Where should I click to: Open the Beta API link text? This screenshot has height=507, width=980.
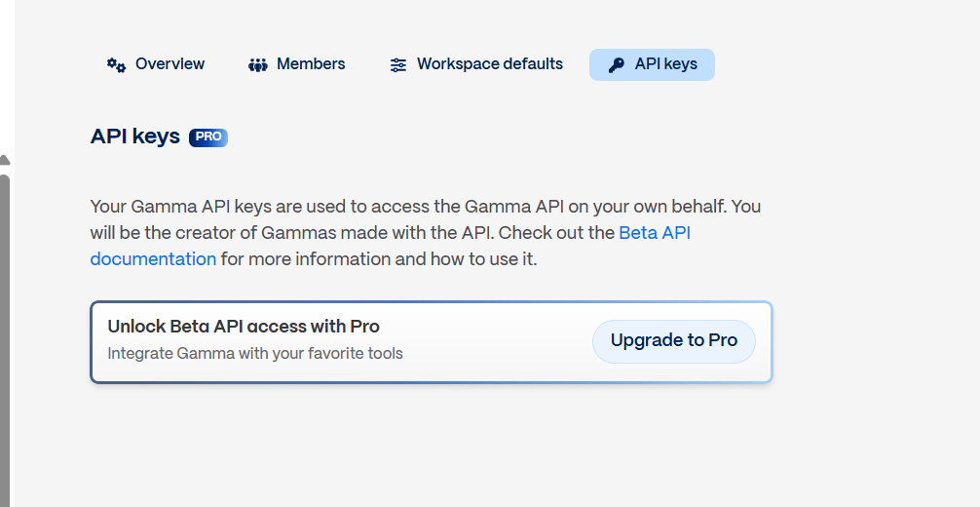pos(655,233)
